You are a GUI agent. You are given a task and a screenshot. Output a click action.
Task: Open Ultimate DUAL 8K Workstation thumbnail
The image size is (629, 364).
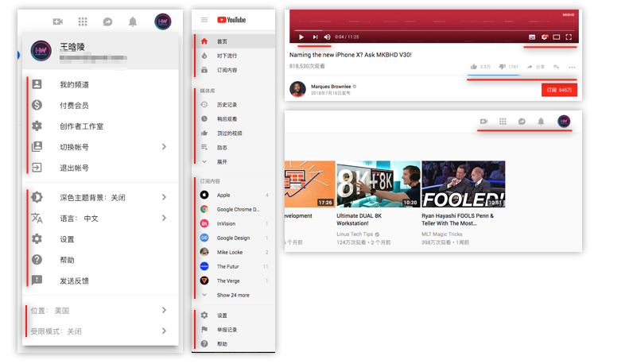[379, 184]
